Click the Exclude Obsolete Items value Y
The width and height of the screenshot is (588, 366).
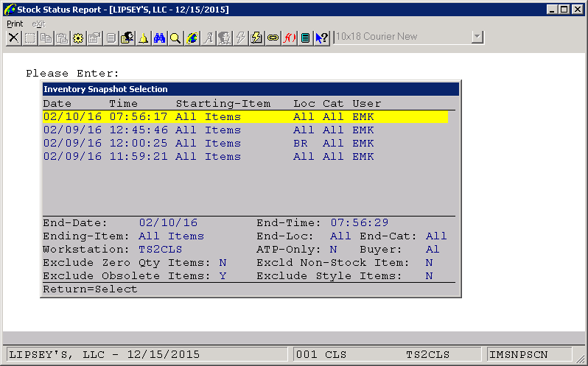pos(223,276)
